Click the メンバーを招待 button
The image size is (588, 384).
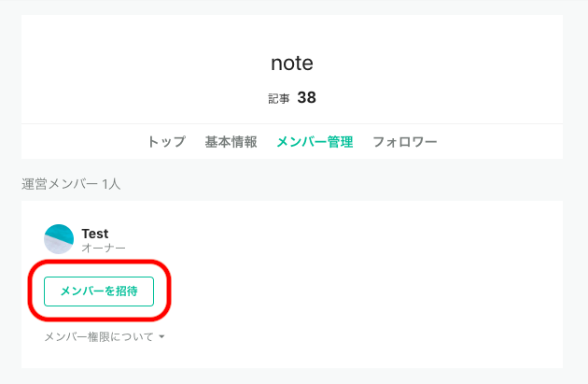click(99, 292)
